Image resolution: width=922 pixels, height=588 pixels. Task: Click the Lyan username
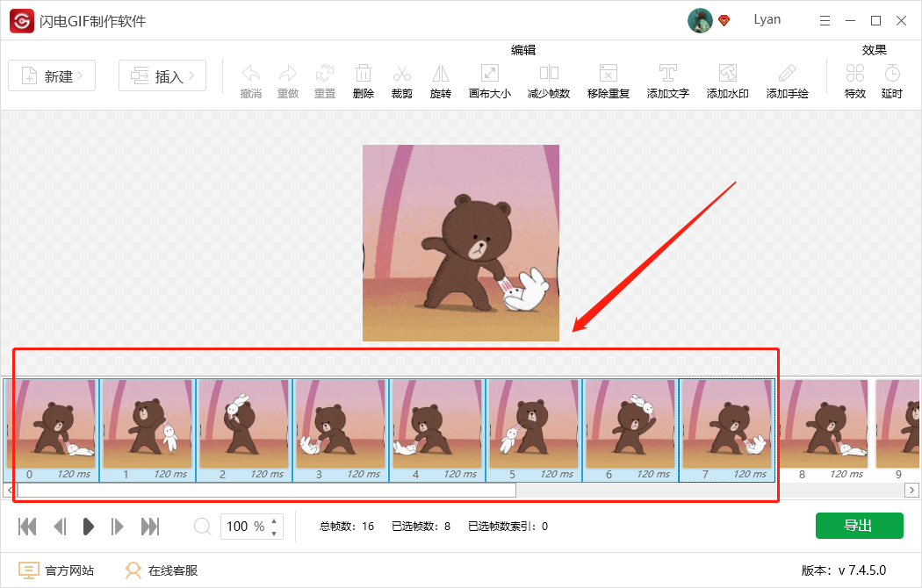coord(767,19)
